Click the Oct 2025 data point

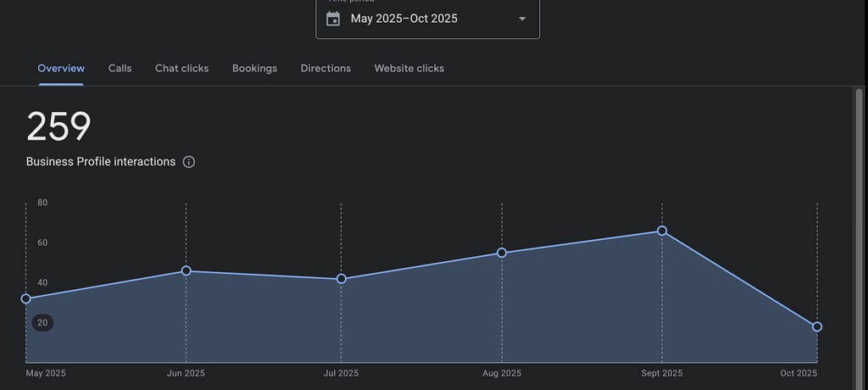pos(817,327)
